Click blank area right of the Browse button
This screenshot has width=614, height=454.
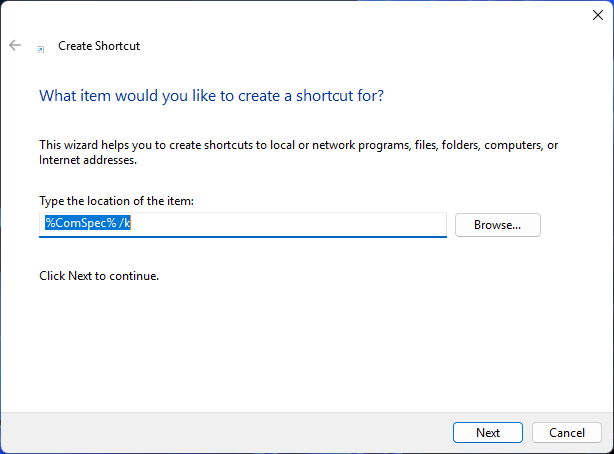(575, 225)
